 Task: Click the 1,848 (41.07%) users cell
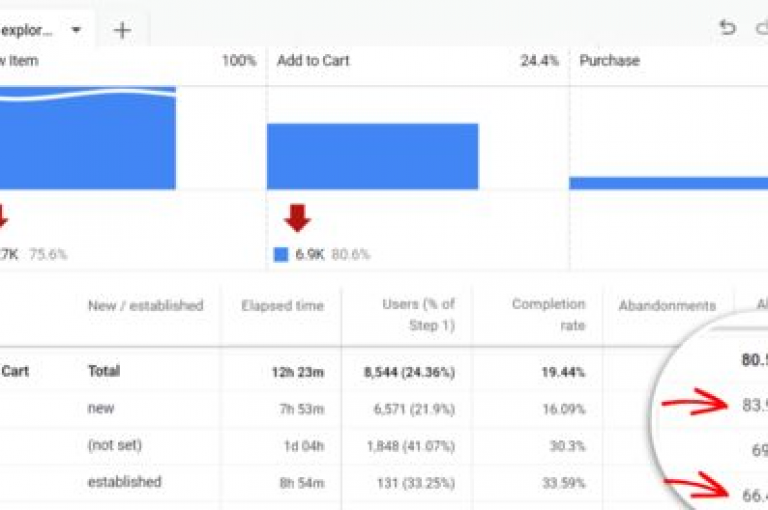[411, 446]
